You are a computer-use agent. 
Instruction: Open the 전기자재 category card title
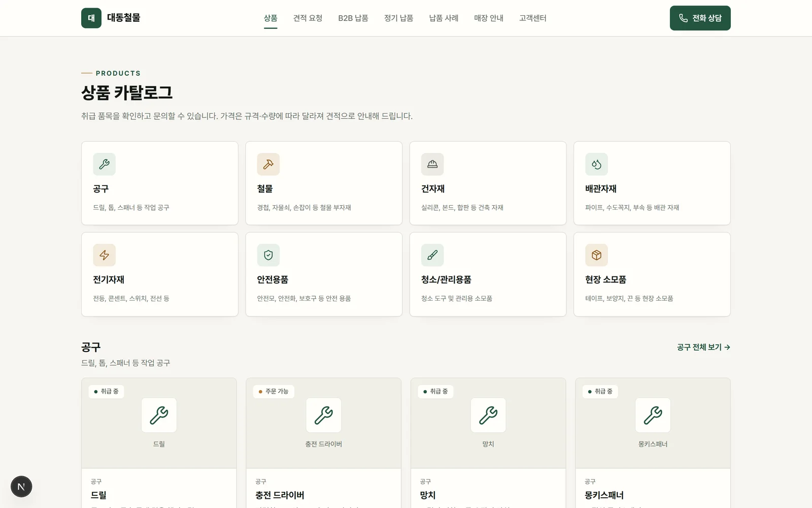pos(109,279)
